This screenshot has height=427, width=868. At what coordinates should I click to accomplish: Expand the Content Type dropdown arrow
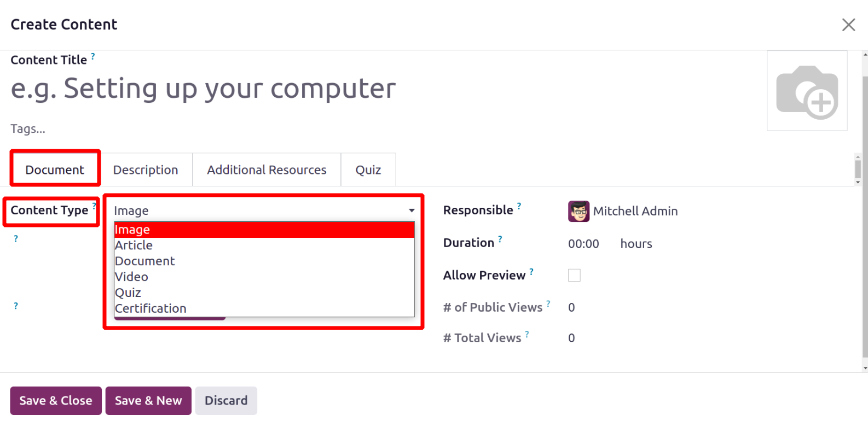tap(412, 210)
